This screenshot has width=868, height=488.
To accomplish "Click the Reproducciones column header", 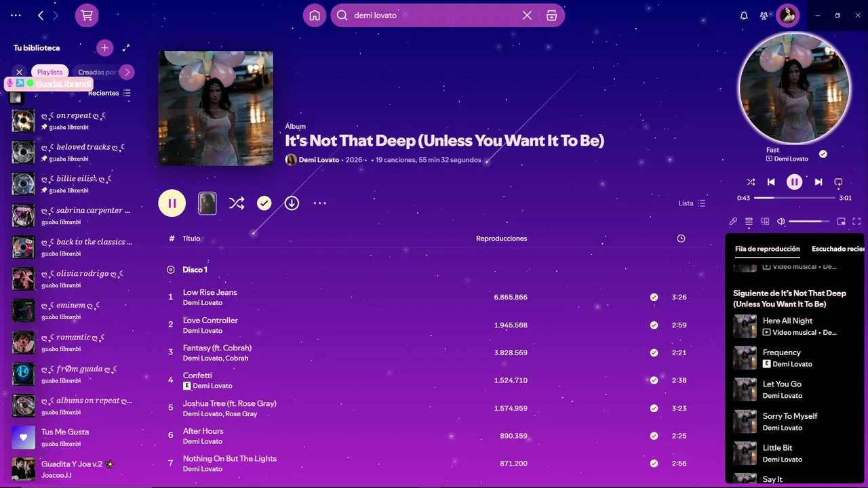I will click(502, 239).
